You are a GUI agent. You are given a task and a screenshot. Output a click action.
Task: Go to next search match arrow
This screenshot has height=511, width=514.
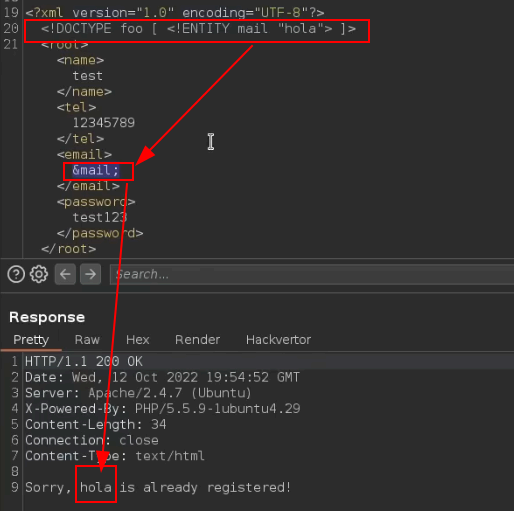coord(90,274)
